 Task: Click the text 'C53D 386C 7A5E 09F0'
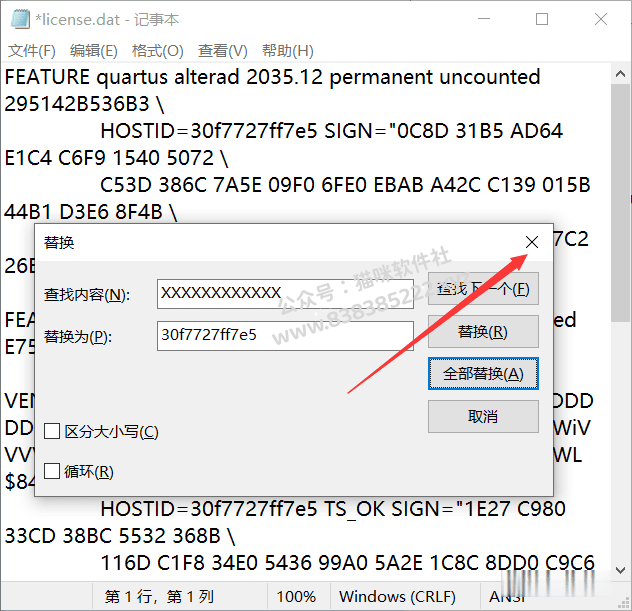pyautogui.click(x=207, y=185)
